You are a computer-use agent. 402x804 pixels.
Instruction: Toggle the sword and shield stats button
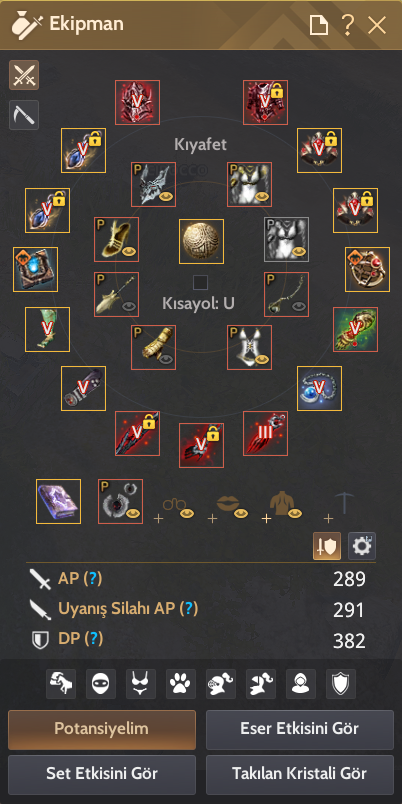(327, 546)
